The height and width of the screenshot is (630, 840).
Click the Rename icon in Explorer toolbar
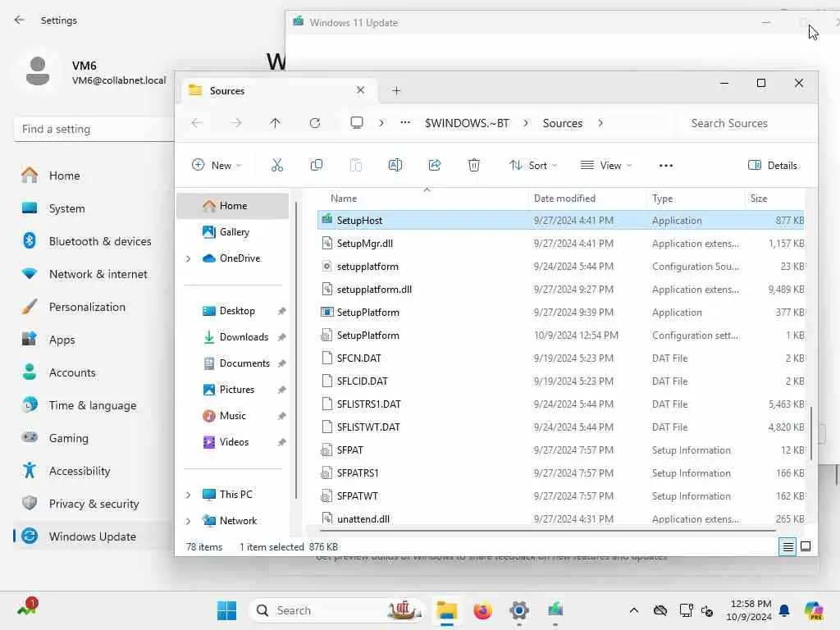click(x=395, y=165)
